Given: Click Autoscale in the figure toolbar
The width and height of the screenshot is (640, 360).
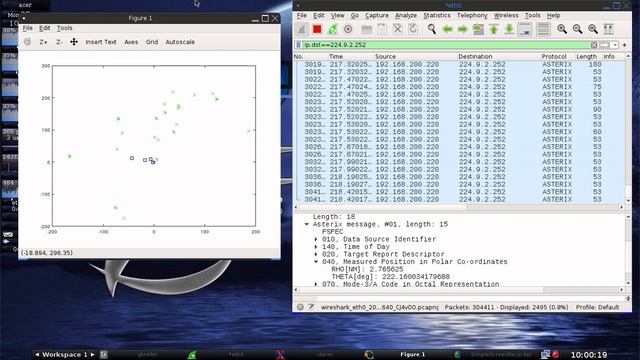Looking at the screenshot, I should click(180, 42).
